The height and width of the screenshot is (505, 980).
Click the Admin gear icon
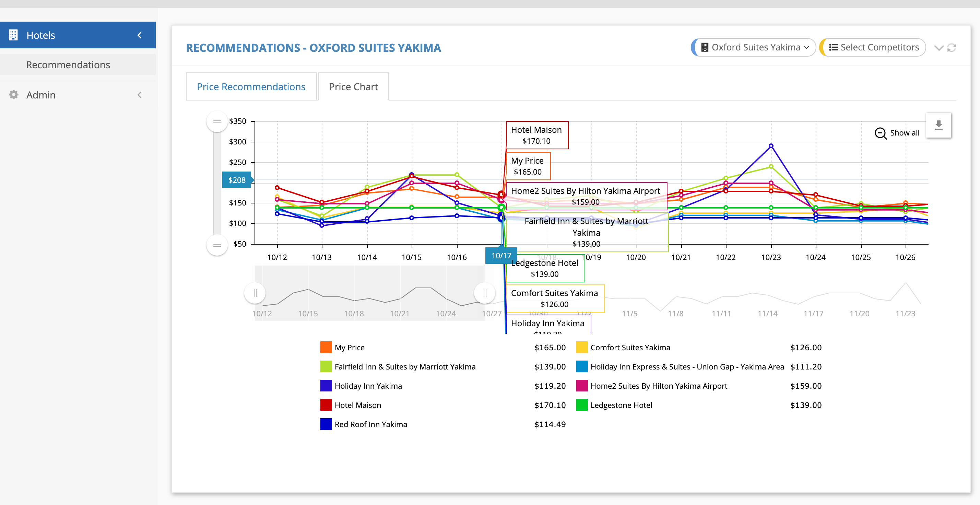[14, 95]
